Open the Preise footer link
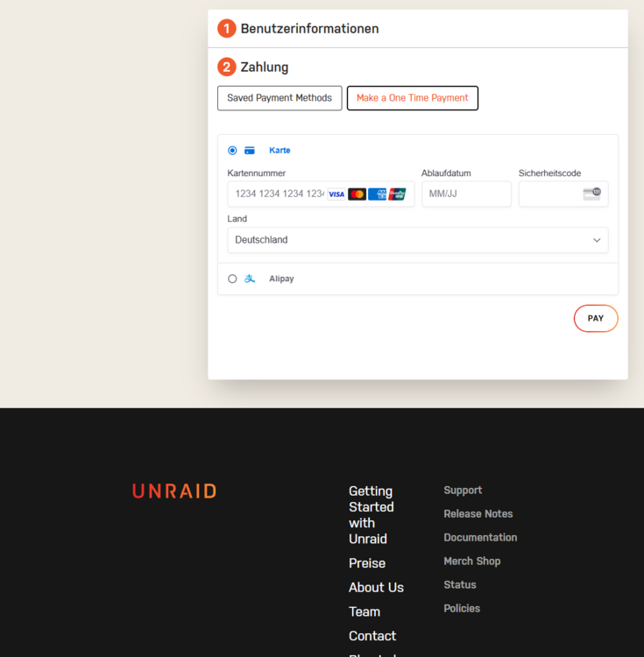 coord(367,563)
